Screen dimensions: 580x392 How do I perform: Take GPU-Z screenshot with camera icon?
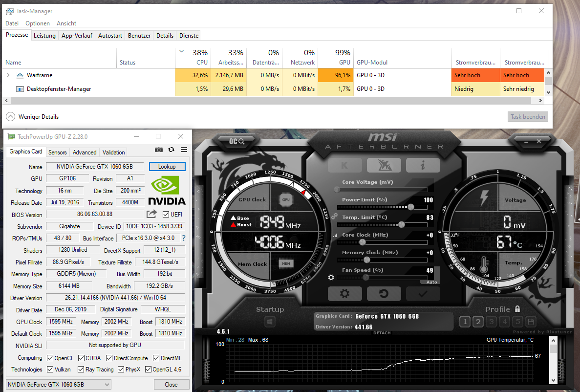159,150
